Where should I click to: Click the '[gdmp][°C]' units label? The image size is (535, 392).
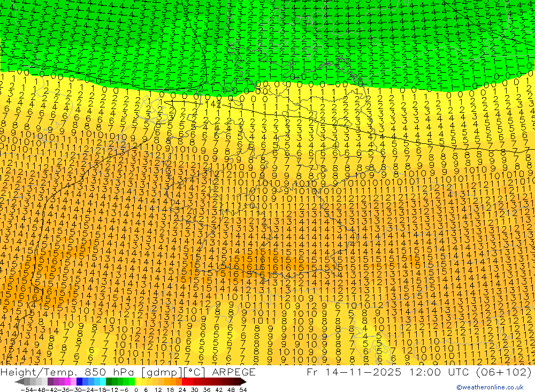pos(173,372)
